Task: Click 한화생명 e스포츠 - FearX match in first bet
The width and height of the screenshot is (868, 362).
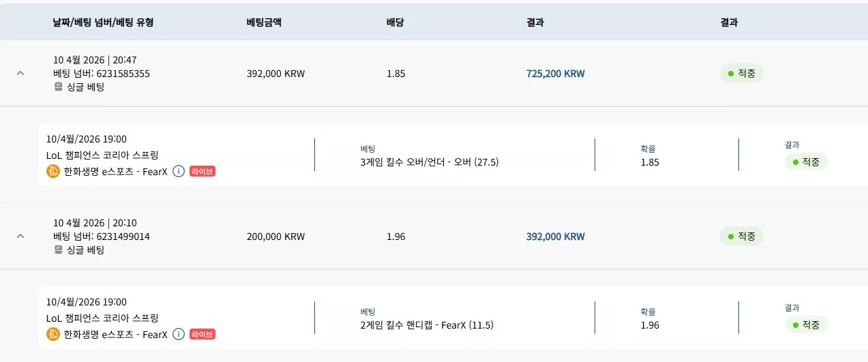Action: click(x=115, y=171)
